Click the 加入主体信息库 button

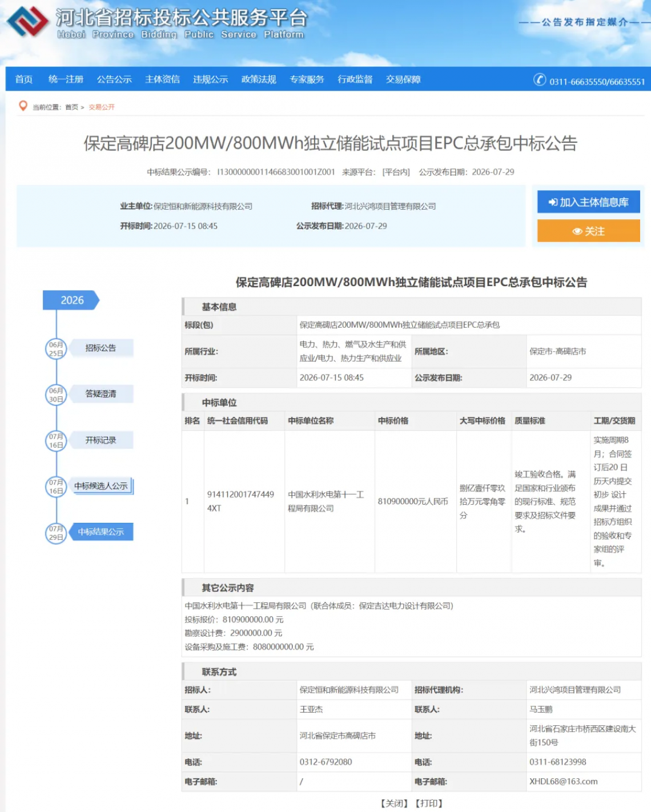coord(588,202)
